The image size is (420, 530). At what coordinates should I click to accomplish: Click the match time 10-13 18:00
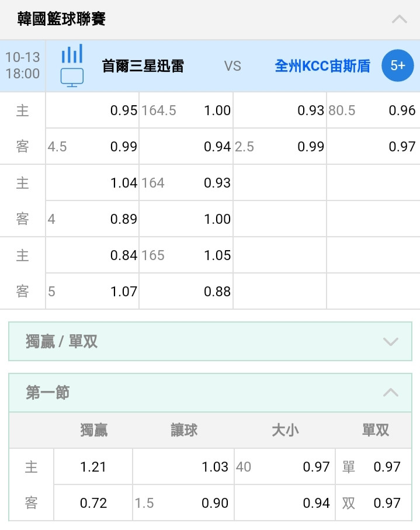coord(23,65)
